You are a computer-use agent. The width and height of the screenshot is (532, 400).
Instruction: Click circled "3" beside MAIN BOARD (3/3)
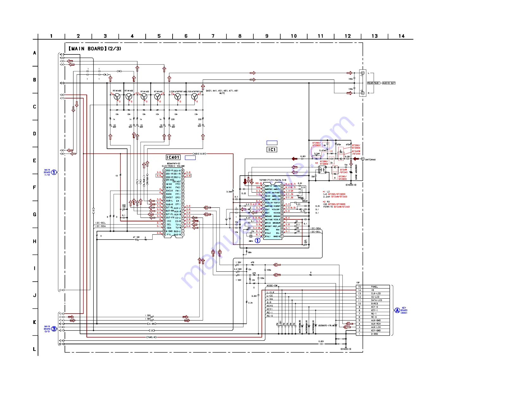click(54, 329)
